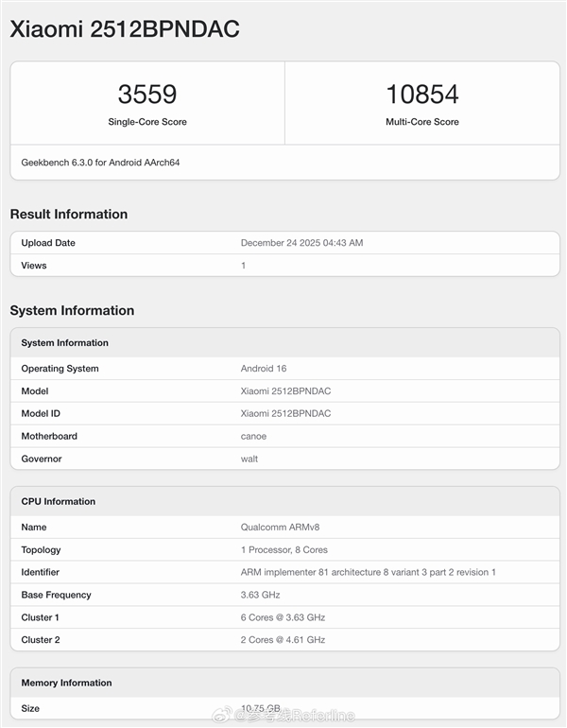Image resolution: width=567 pixels, height=728 pixels.
Task: Click the Motherboard value canoe
Action: tap(253, 436)
